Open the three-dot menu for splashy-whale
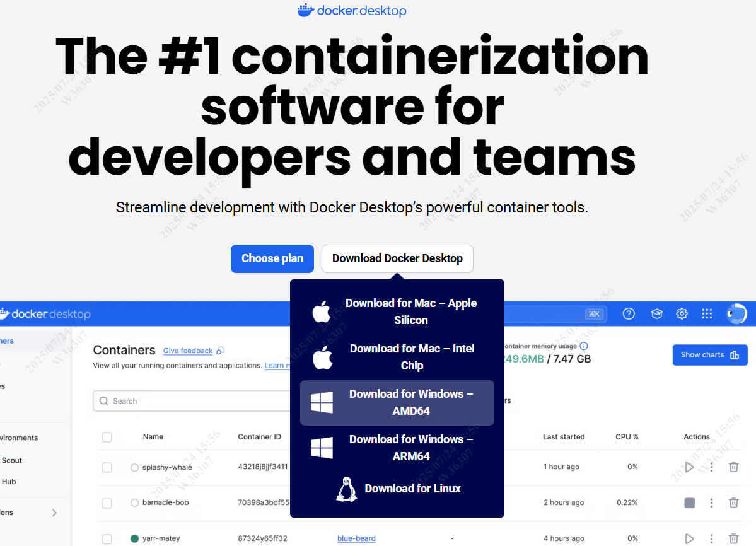 point(712,467)
